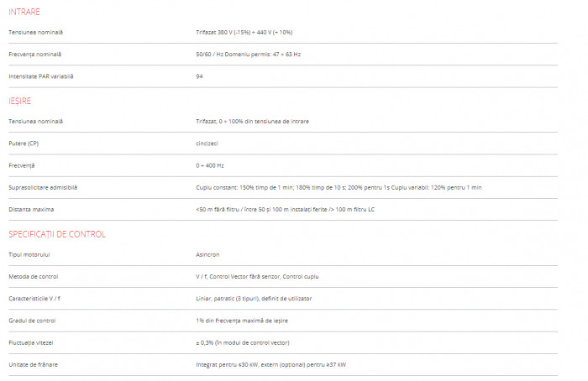The image size is (588, 381).
Task: Click the power value cincizeci
Action: pos(207,144)
